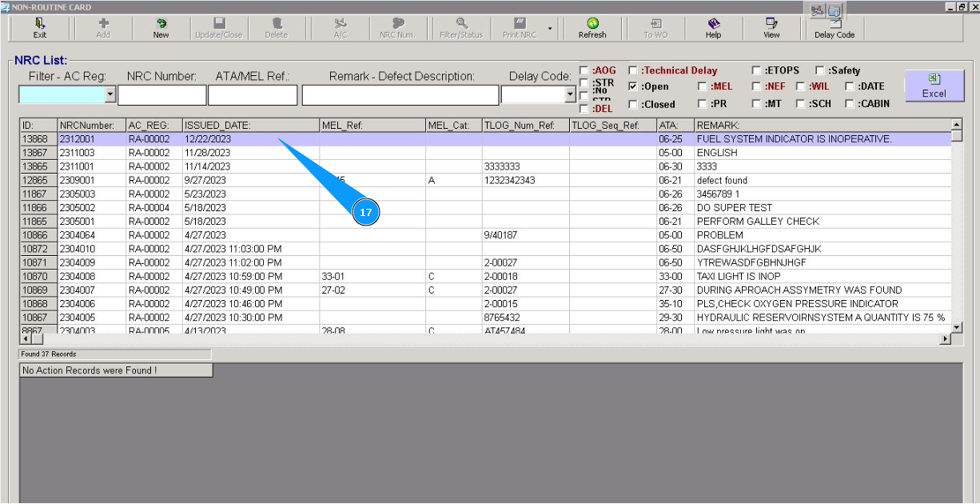Select the PERFORM GALLEY CHECK row

[485, 222]
